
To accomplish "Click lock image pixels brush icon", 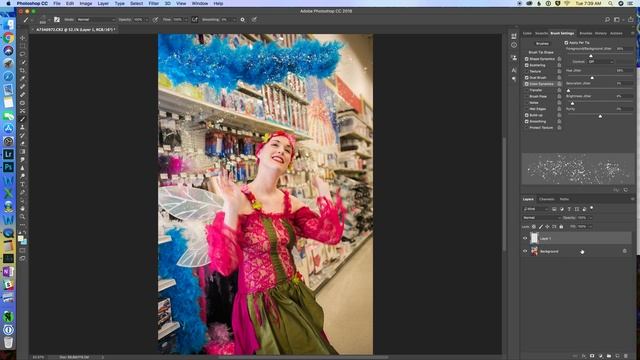I will pyautogui.click(x=541, y=227).
